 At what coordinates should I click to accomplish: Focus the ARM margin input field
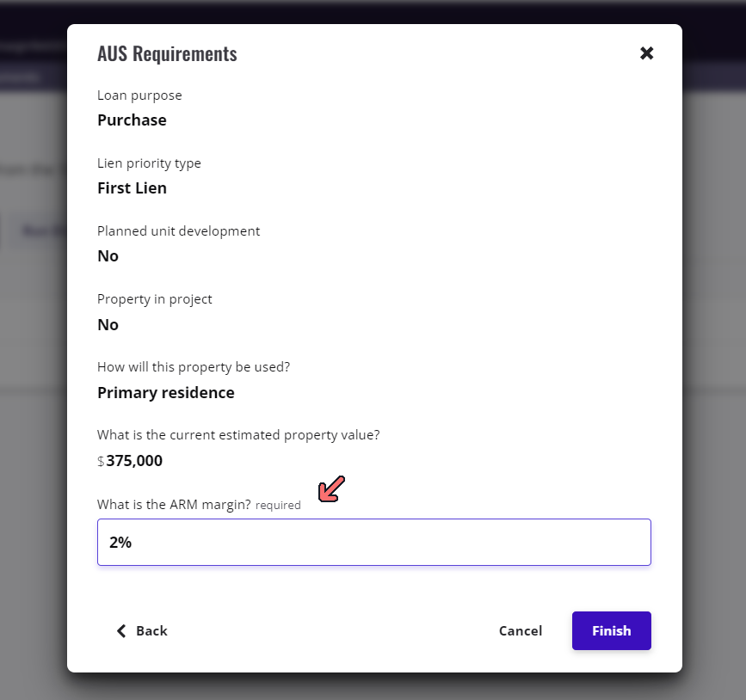373,542
